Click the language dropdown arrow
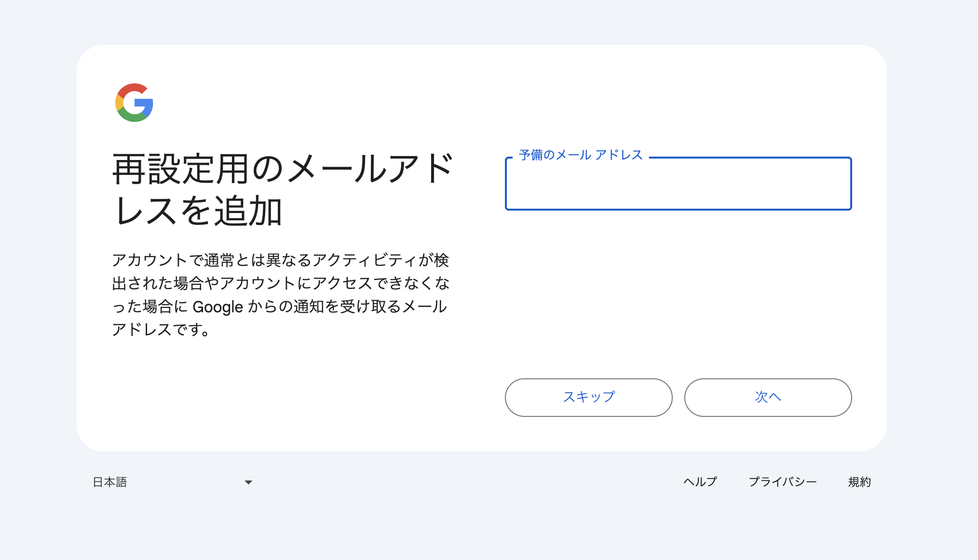Screen dimensions: 978x560 pos(248,482)
